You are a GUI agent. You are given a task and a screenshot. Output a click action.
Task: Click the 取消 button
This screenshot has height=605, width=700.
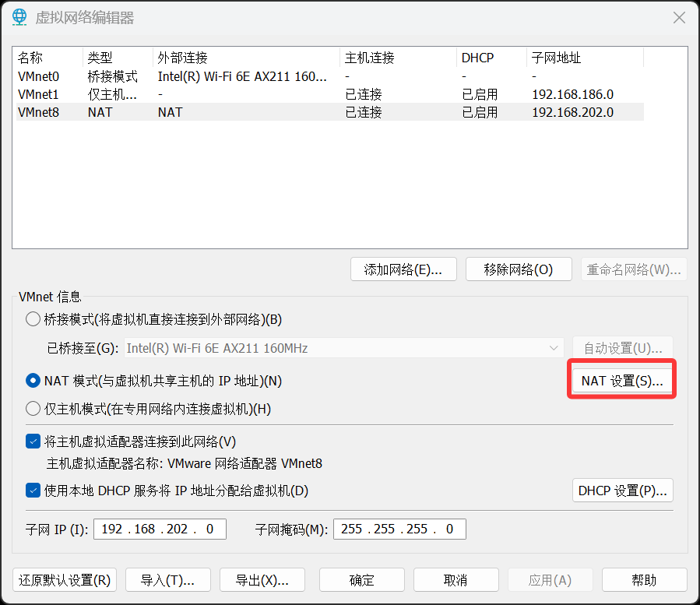click(456, 580)
